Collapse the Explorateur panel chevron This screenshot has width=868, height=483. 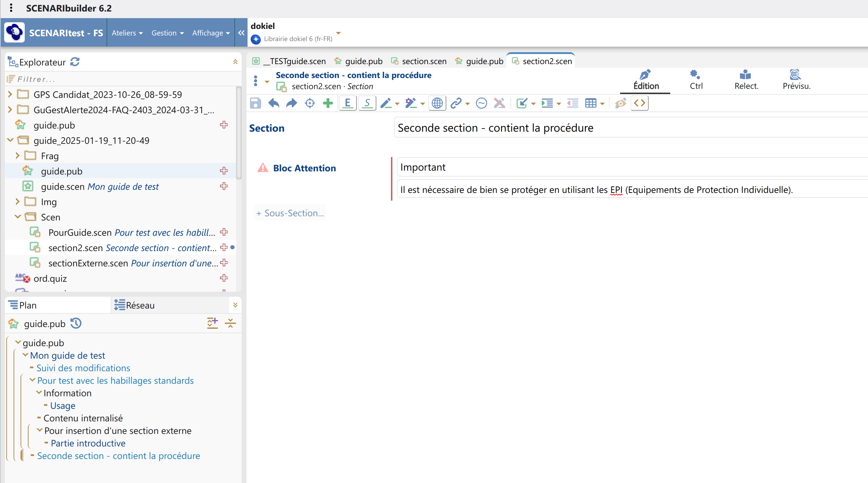tap(235, 62)
